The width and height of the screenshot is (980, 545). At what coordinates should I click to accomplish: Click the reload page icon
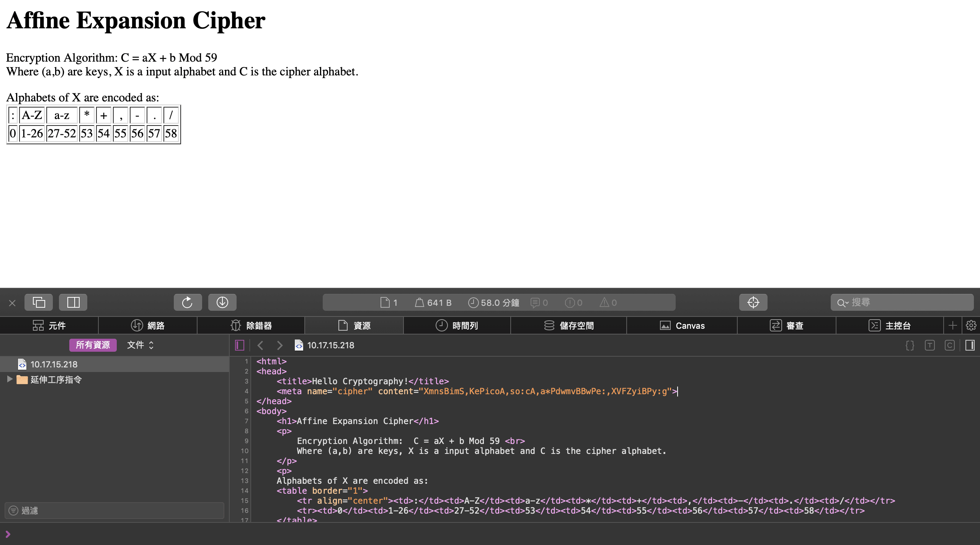click(187, 302)
